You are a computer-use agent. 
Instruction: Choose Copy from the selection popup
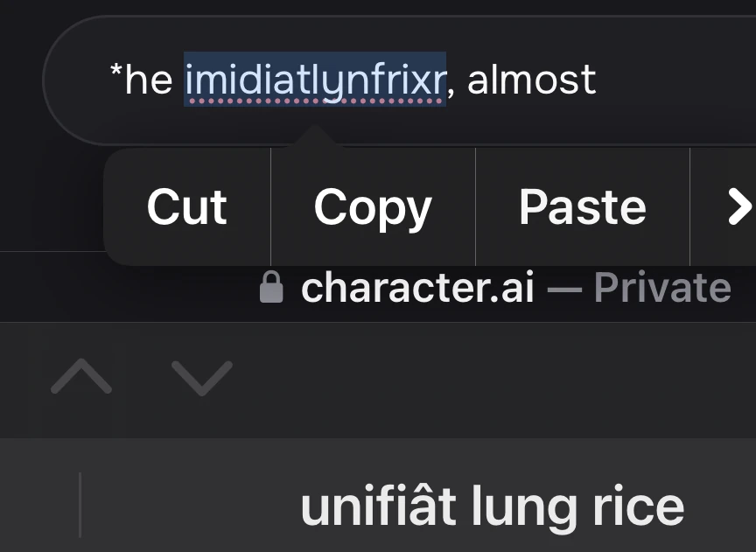pyautogui.click(x=373, y=207)
